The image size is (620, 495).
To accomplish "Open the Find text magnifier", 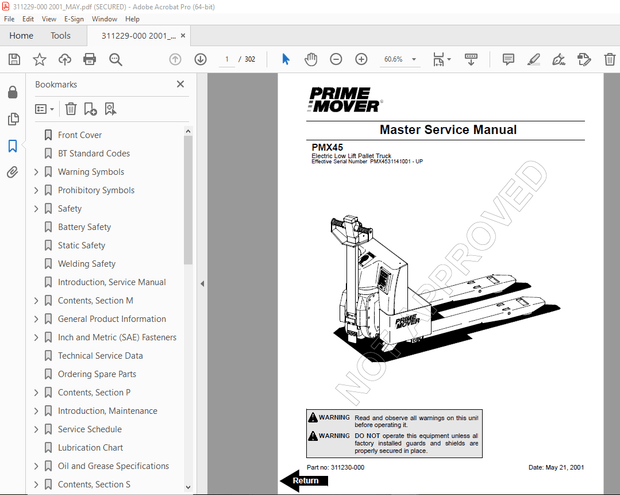I will click(115, 59).
